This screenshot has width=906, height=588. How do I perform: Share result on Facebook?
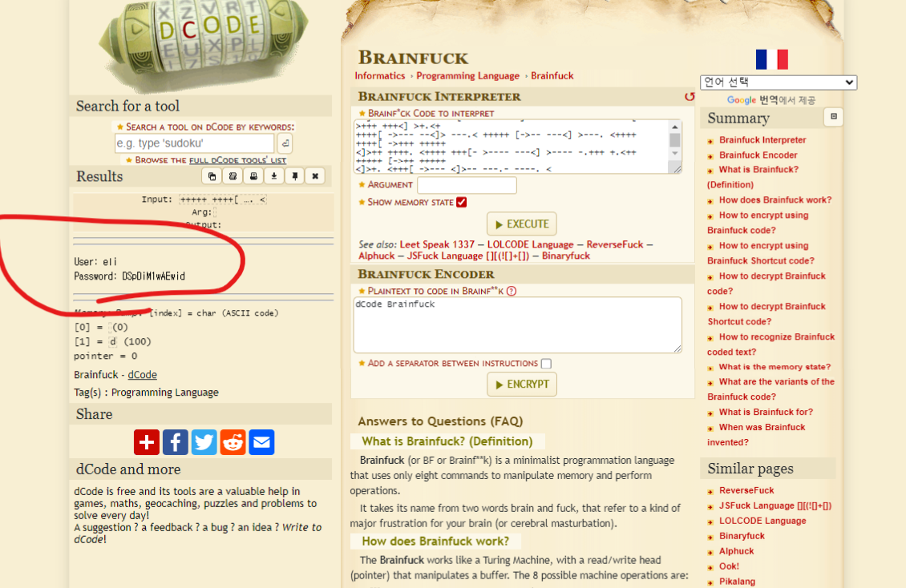coord(175,442)
